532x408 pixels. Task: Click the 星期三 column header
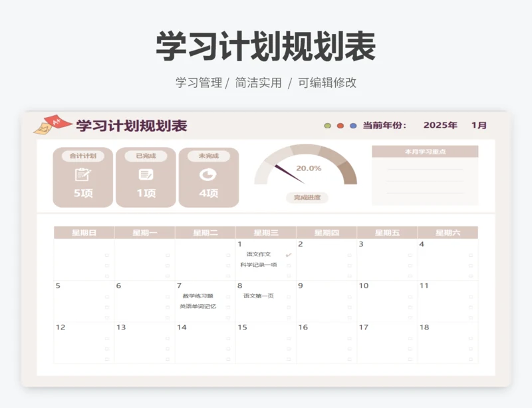266,233
